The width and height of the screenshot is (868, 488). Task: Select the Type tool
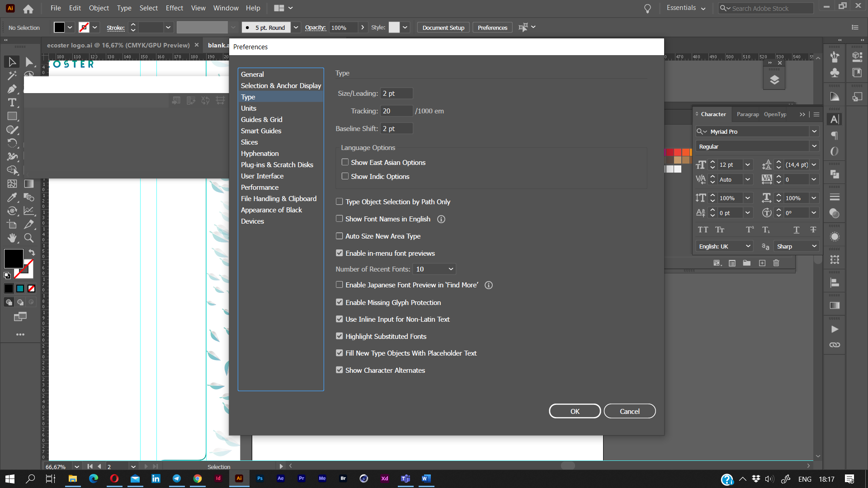tap(11, 103)
